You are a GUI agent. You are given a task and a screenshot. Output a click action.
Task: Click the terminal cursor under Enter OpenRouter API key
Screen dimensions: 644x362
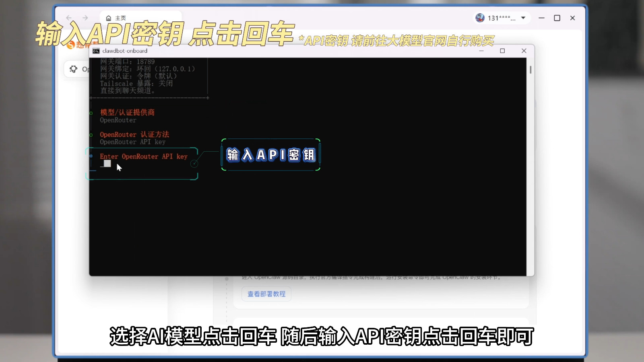107,163
